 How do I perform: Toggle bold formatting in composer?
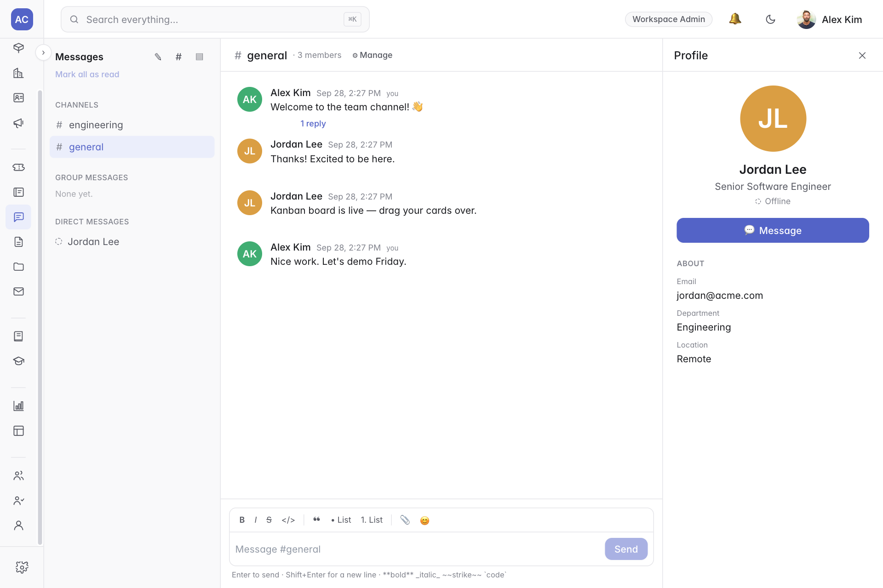(242, 520)
